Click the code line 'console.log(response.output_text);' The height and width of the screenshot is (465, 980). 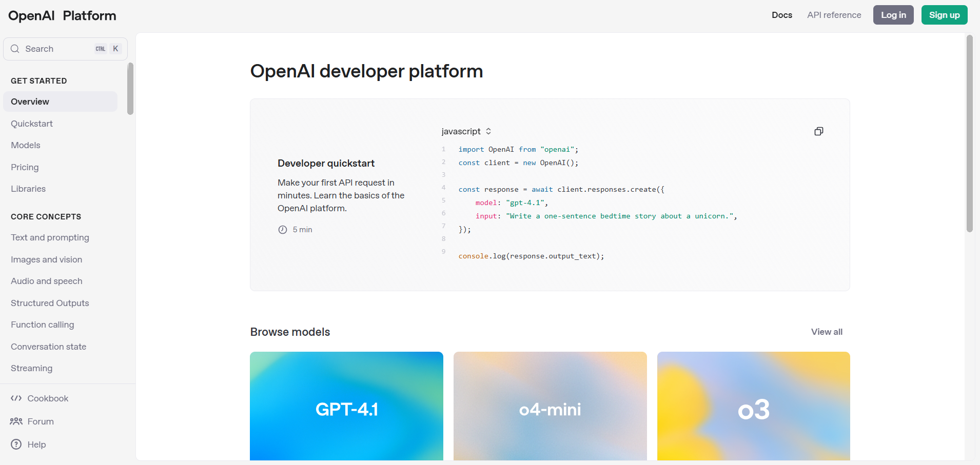(531, 256)
